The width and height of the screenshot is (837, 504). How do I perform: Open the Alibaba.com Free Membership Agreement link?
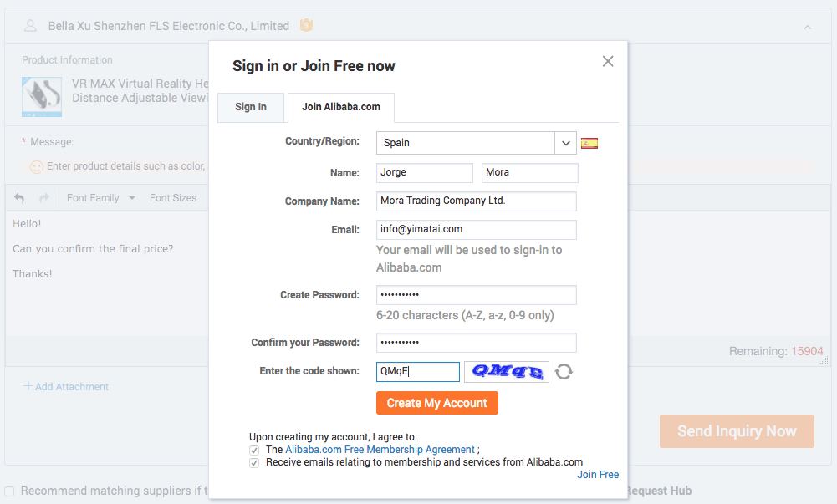(380, 450)
